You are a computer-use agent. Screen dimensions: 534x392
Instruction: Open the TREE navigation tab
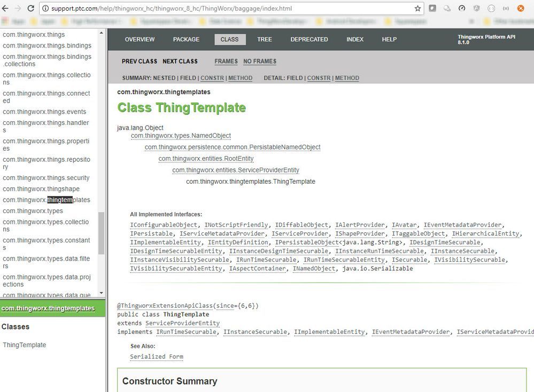pyautogui.click(x=265, y=40)
